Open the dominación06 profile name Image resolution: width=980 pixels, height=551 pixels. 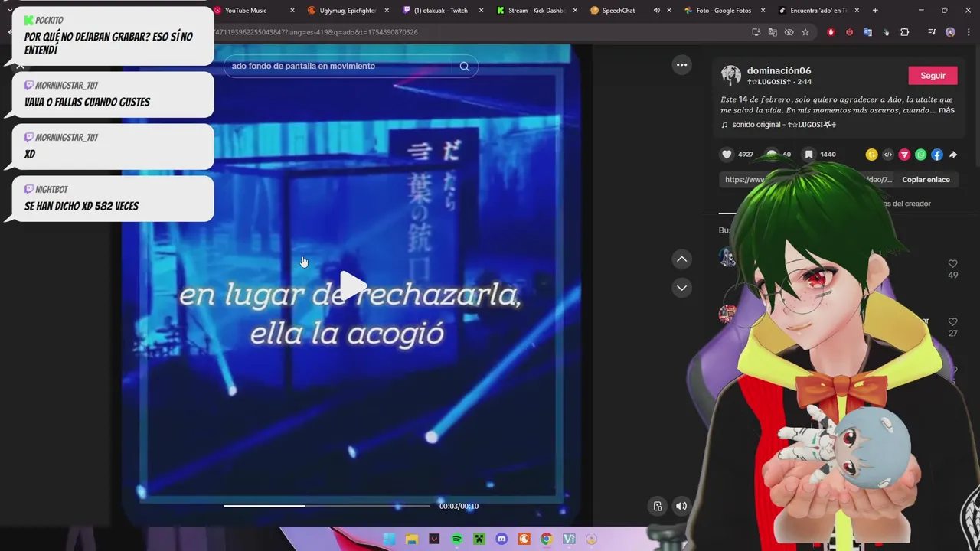pyautogui.click(x=779, y=70)
